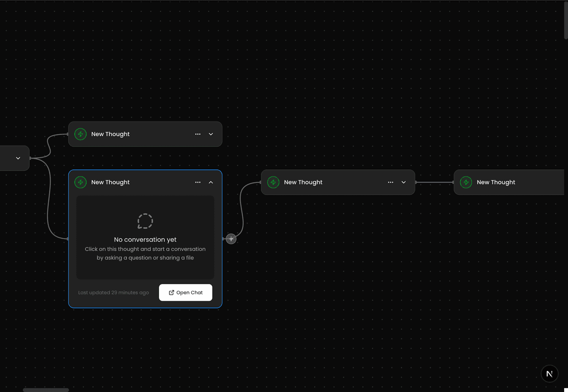Click the chevron on the collapsed node at the left edge
This screenshot has width=568, height=392.
pyautogui.click(x=18, y=158)
